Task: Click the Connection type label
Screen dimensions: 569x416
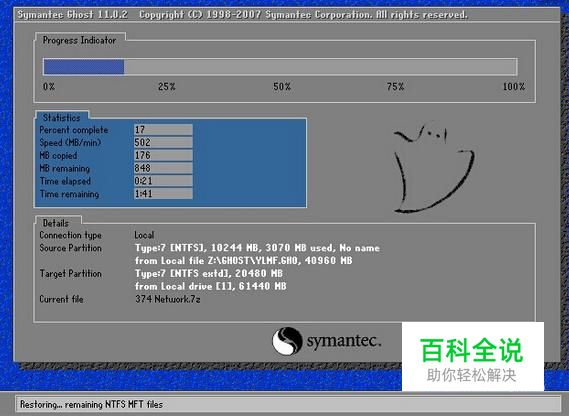Action: point(70,235)
